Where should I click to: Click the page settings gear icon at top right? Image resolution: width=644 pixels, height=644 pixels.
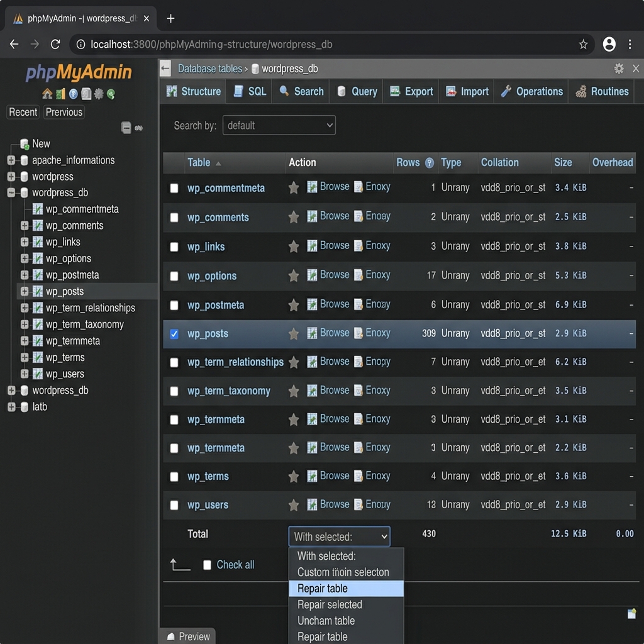pos(619,69)
